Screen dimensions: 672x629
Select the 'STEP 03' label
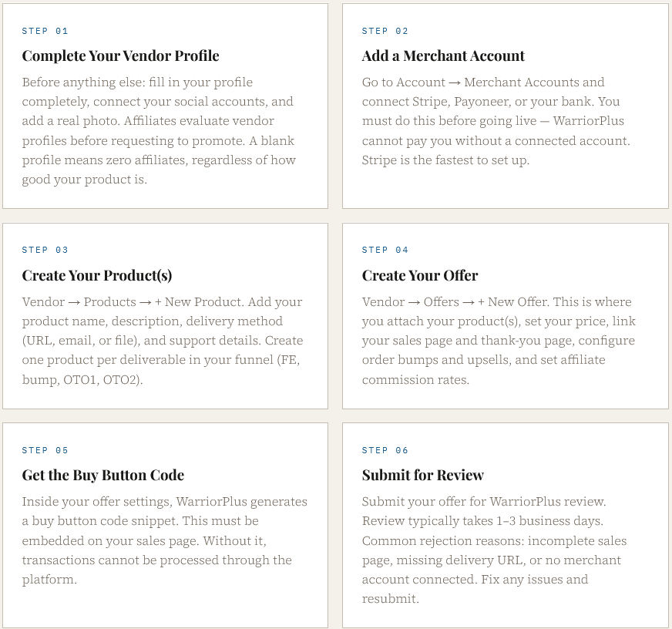click(x=45, y=250)
